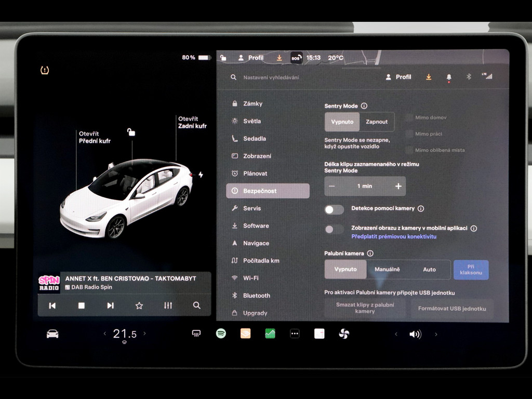Open the Navigace settings section
The height and width of the screenshot is (399, 532).
268,243
